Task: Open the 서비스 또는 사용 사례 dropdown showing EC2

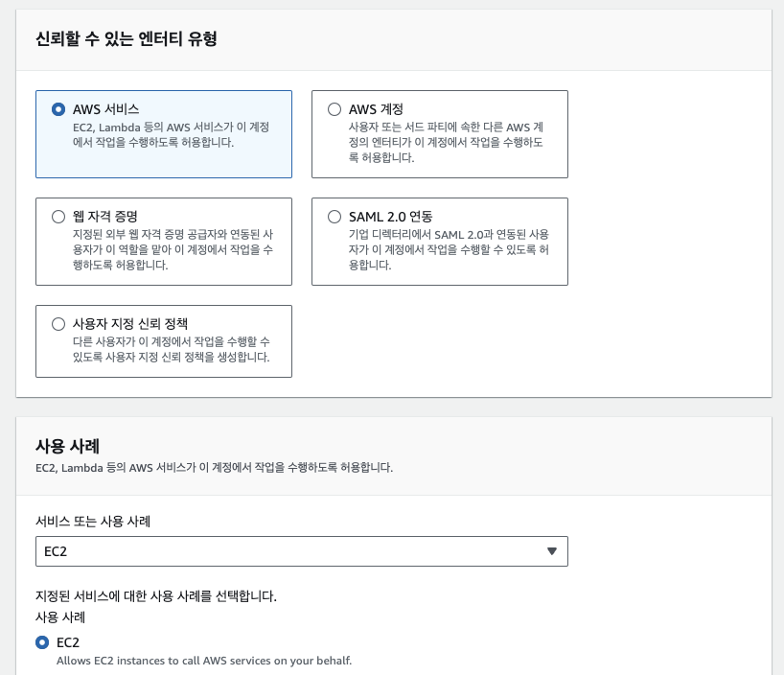Action: 302,551
